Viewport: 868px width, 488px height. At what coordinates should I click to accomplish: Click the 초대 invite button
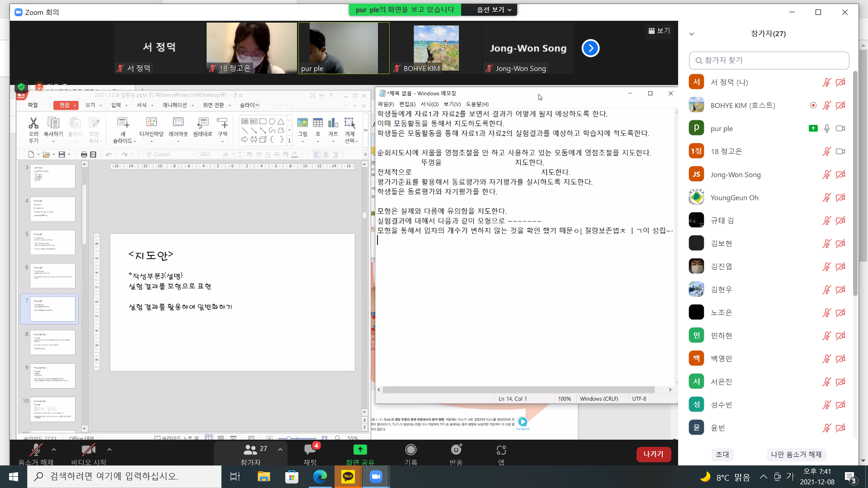tap(722, 454)
